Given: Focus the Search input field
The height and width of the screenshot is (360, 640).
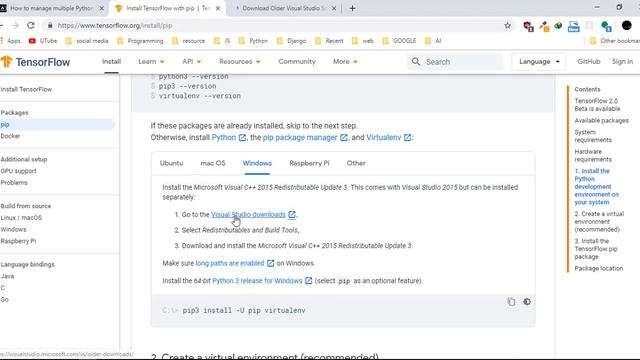Looking at the screenshot, I should click(x=455, y=62).
